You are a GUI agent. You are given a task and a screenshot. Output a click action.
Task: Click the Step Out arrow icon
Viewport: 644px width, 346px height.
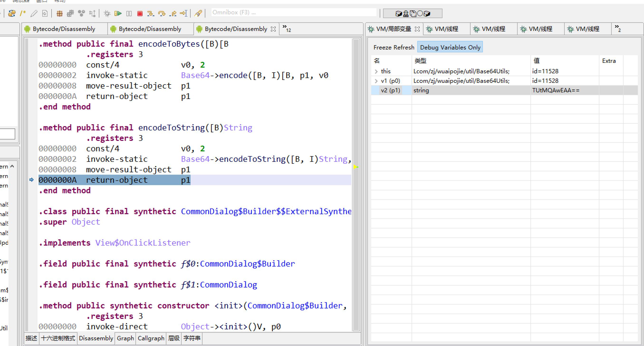173,13
